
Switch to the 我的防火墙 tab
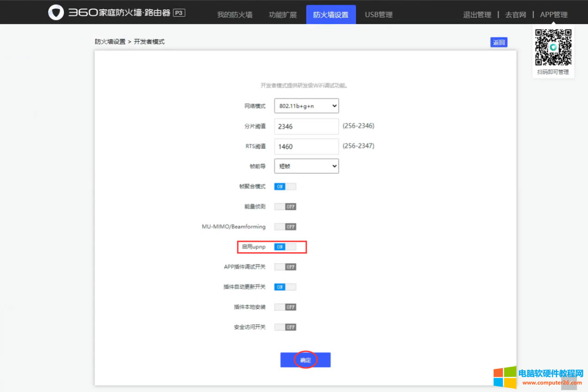tap(234, 14)
